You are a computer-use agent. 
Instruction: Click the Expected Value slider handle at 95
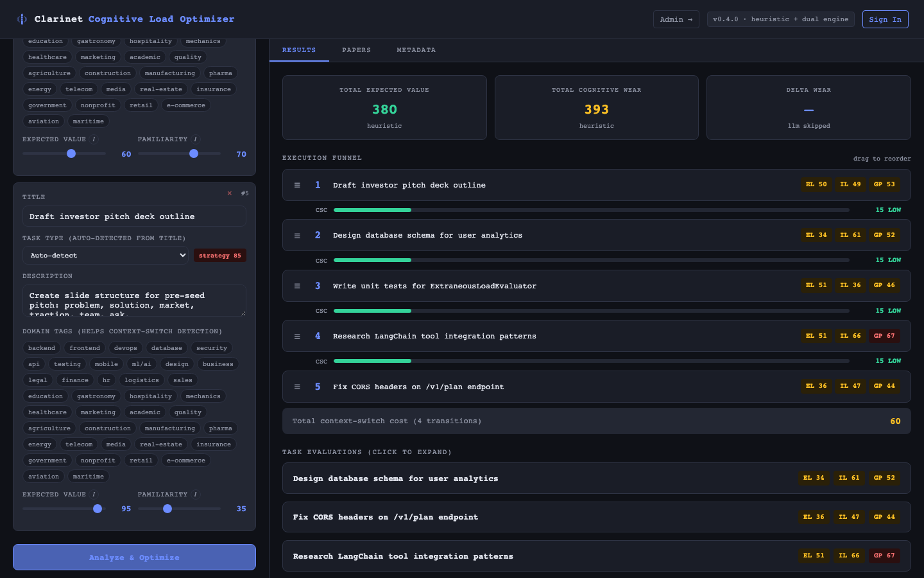pyautogui.click(x=97, y=509)
